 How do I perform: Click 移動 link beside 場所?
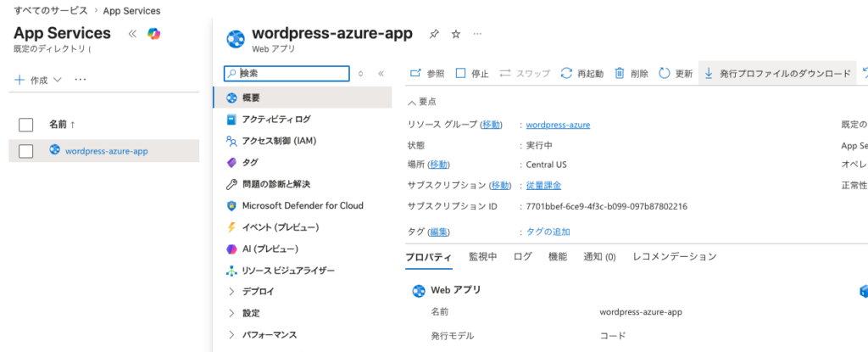(x=439, y=165)
